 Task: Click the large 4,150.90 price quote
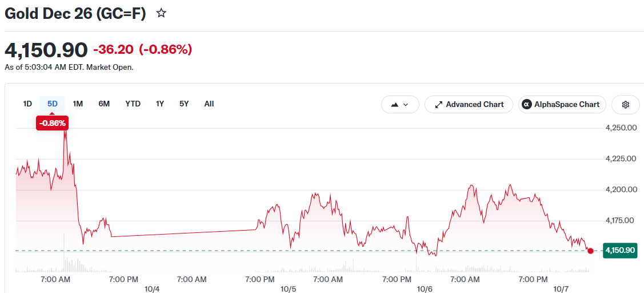pyautogui.click(x=46, y=50)
